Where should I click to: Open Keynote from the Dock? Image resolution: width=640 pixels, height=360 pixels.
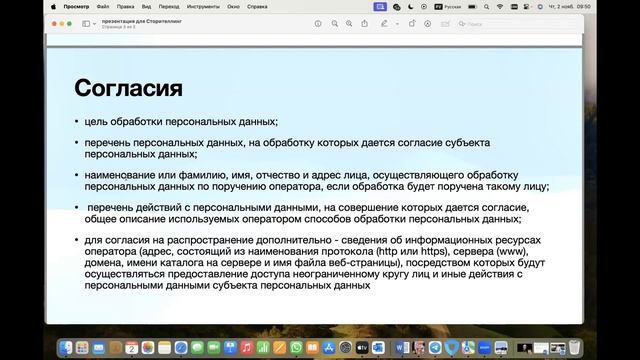click(x=230, y=348)
